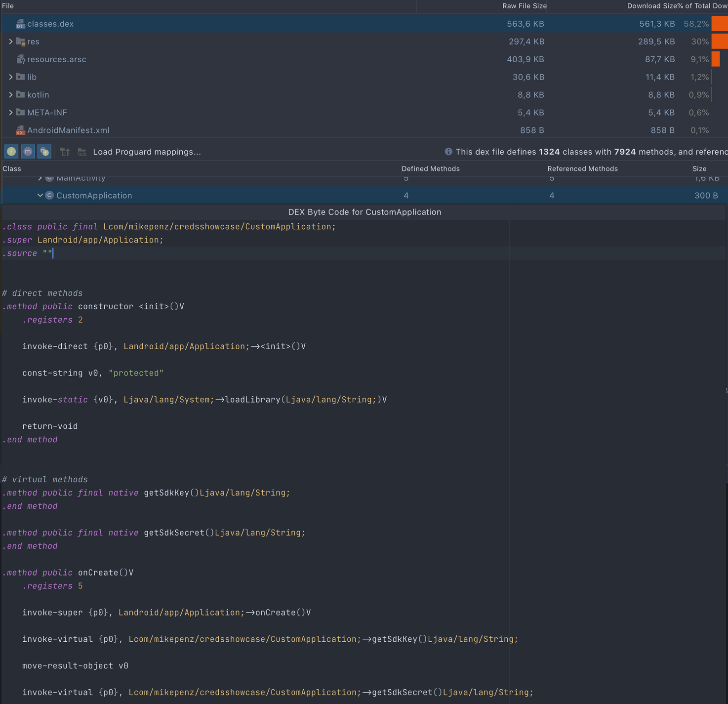The width and height of the screenshot is (728, 704).
Task: Click Load Proguard mappings button
Action: point(147,152)
